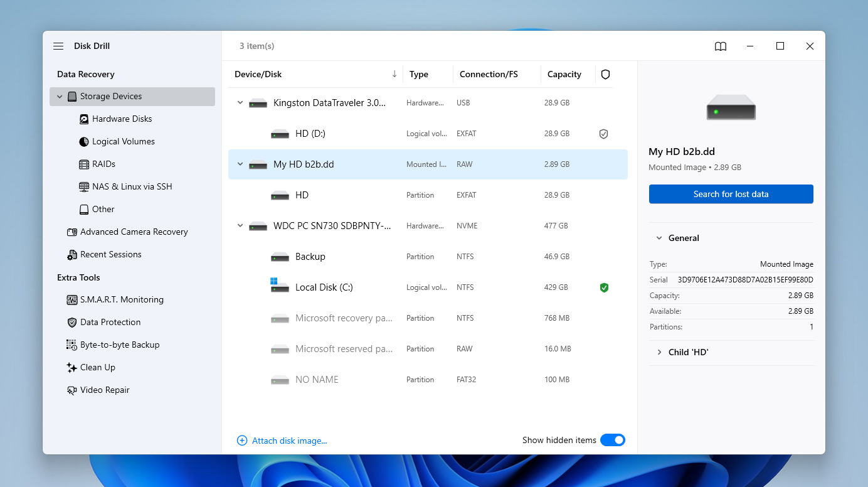Sort by Type column header
This screenshot has width=868, height=487.
419,74
